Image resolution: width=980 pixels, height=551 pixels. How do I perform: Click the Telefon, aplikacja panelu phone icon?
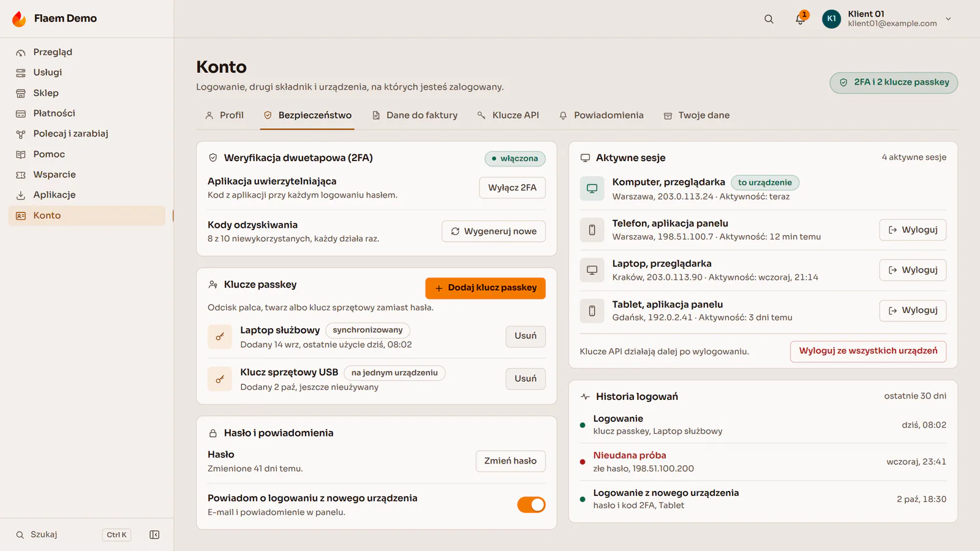coord(592,230)
